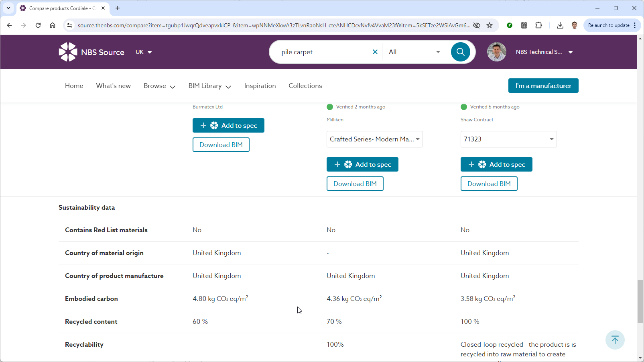Click the Milliken manufacturer name
This screenshot has height=362, width=644.
point(335,120)
